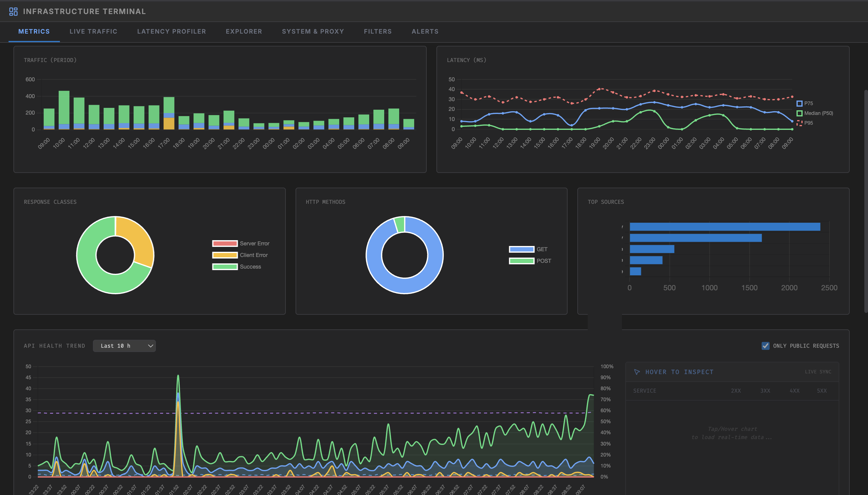
Task: Click the RESPONSE CLASSES panel title
Action: [x=50, y=202]
